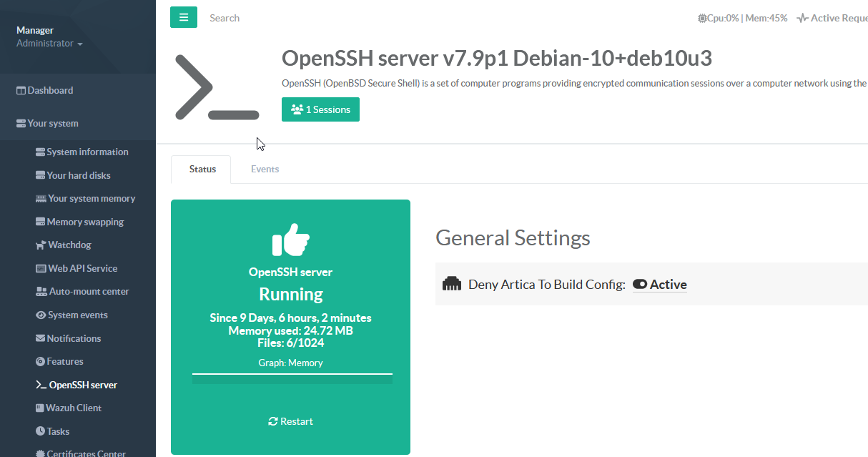The height and width of the screenshot is (457, 868).
Task: Open the Dashboard section in sidebar
Action: pyautogui.click(x=50, y=91)
